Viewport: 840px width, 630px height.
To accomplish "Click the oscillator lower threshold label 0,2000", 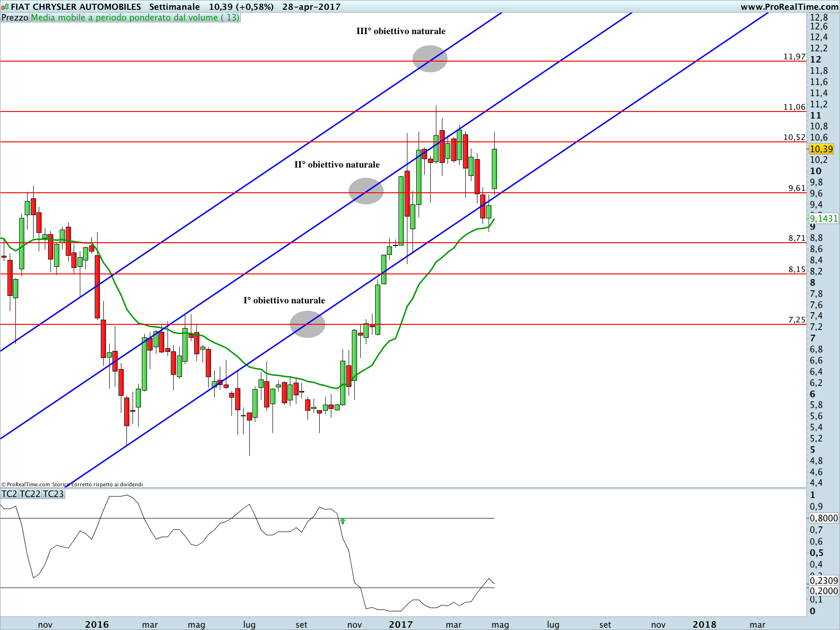I will pyautogui.click(x=824, y=591).
